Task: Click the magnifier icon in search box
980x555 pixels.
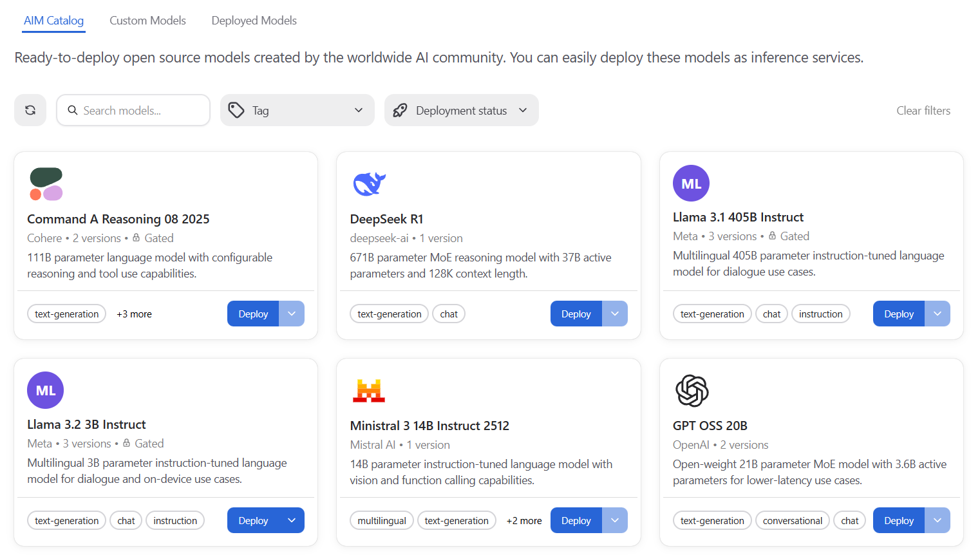Action: click(x=73, y=110)
